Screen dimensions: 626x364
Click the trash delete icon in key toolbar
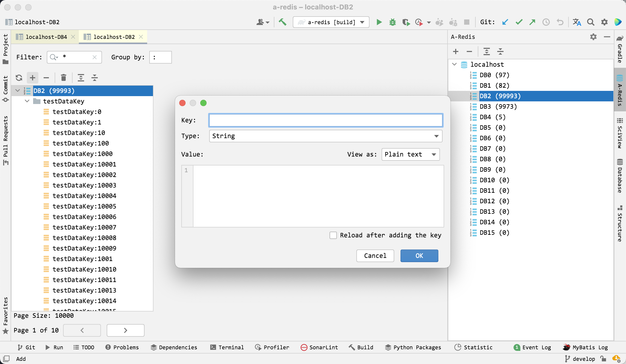[63, 78]
